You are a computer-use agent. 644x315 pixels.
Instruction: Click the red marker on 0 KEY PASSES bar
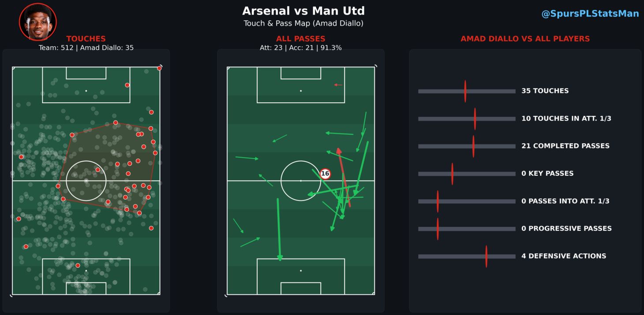tap(452, 174)
